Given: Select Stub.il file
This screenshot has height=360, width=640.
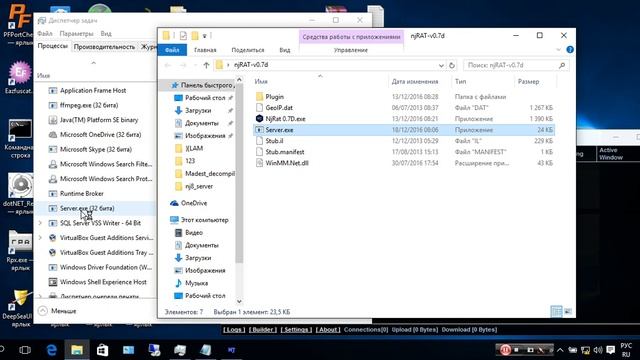Looking at the screenshot, I should tap(274, 141).
